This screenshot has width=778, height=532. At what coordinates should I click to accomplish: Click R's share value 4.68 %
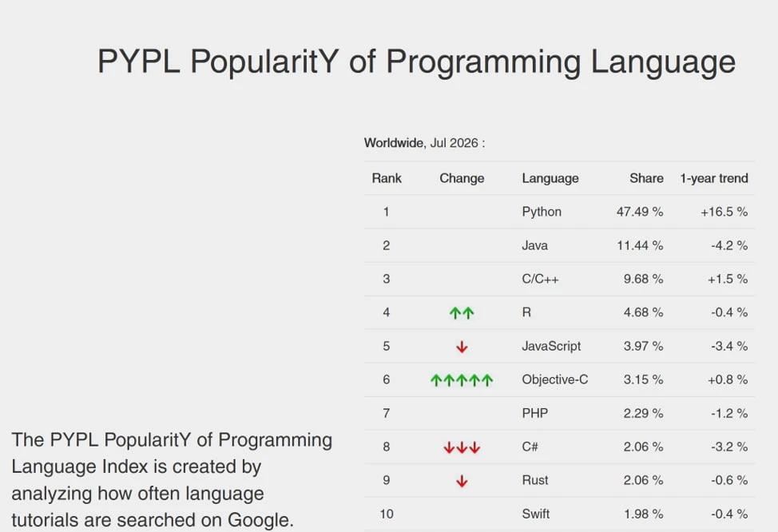(x=643, y=312)
